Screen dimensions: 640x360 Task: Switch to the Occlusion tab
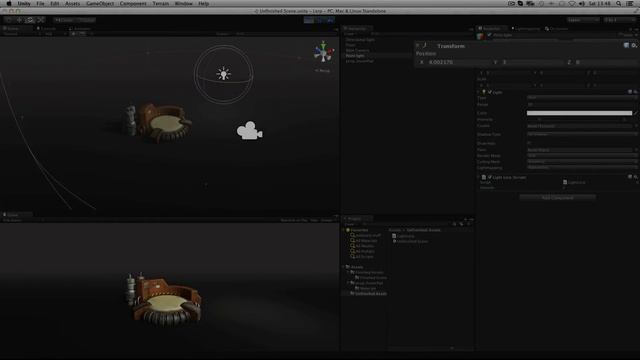557,29
